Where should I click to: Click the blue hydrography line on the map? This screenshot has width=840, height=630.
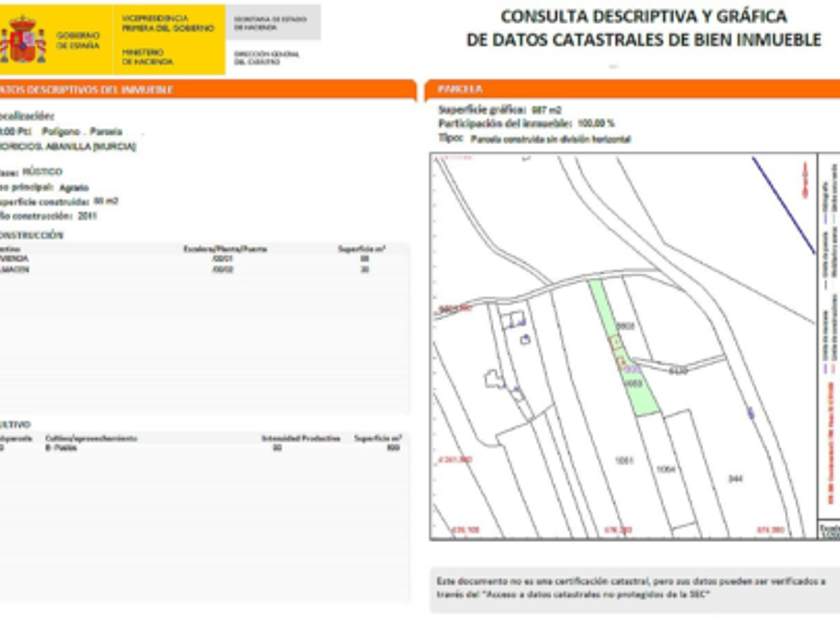pyautogui.click(x=784, y=205)
